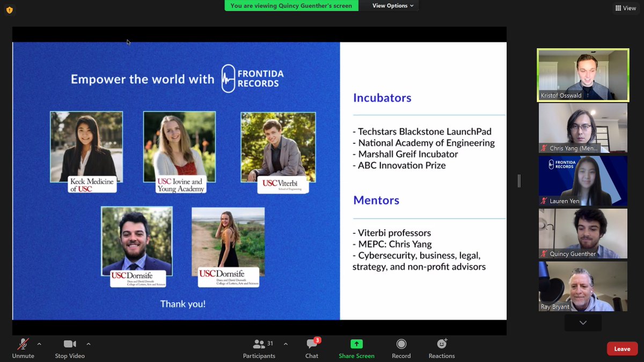The width and height of the screenshot is (644, 362).
Task: Click the Techstars Blackstone LaunchPad line
Action: coord(422,131)
